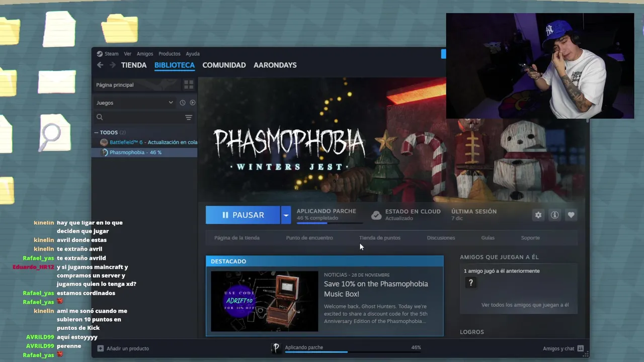Click the bottom download progress bar

(x=353, y=352)
